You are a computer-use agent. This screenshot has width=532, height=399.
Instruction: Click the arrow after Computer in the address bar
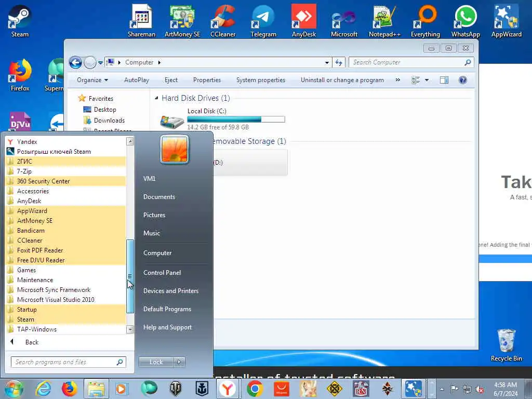coord(159,62)
